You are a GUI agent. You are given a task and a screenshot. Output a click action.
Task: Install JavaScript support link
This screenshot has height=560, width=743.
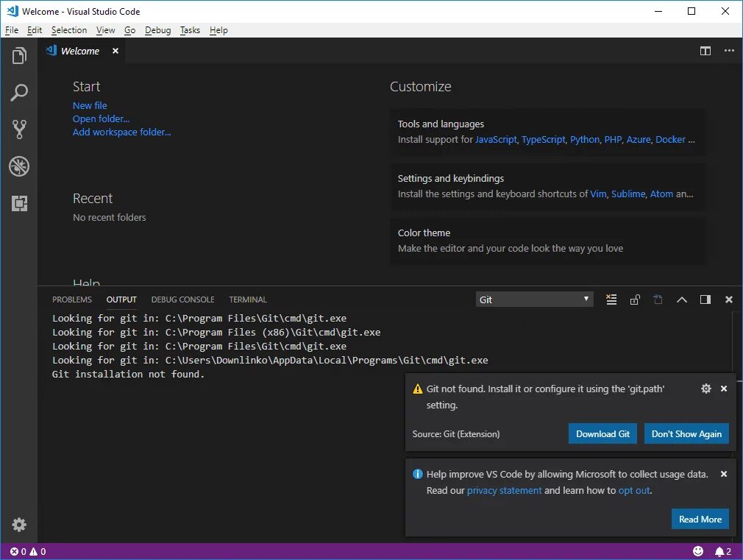click(496, 139)
